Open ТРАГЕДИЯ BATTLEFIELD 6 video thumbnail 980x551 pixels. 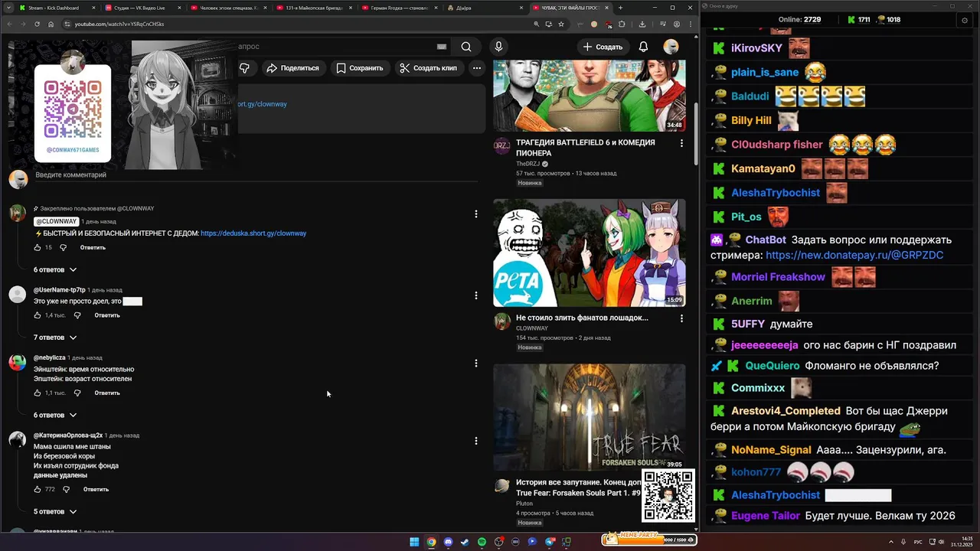590,96
